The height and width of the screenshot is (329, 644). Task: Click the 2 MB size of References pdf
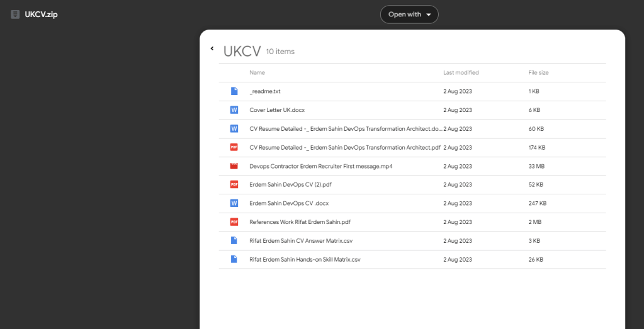point(534,222)
